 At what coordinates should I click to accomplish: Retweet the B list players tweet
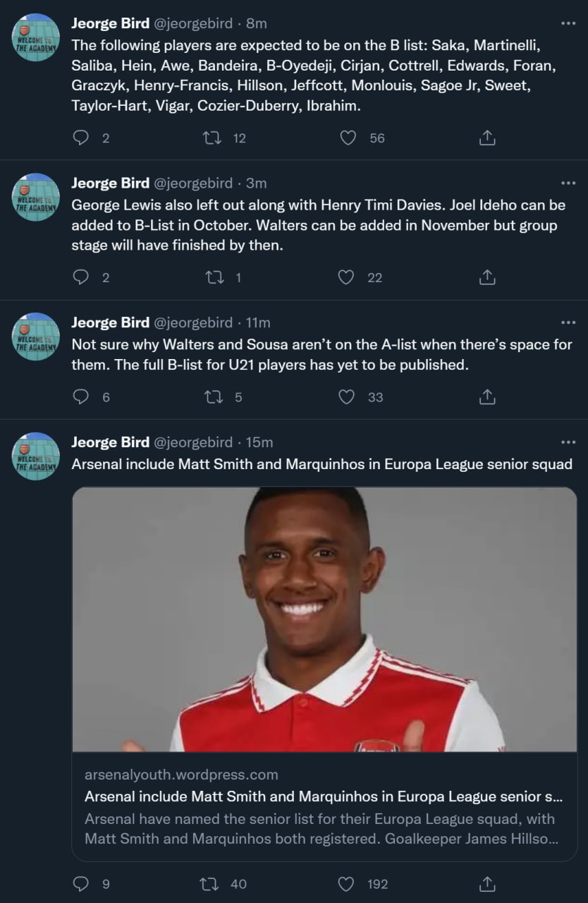coord(212,138)
